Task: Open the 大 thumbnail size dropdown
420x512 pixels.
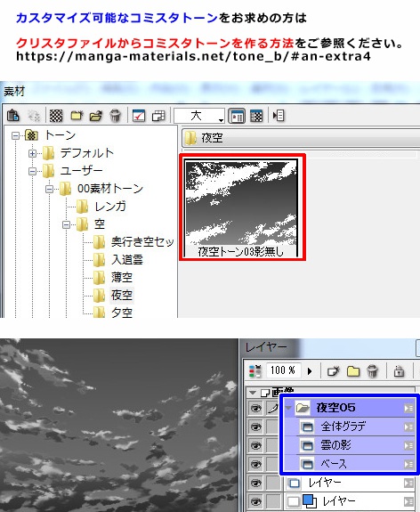Action: click(x=199, y=116)
